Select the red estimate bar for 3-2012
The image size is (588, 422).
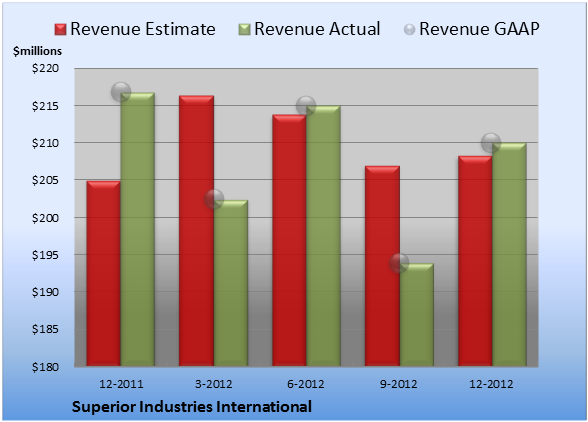pos(196,231)
